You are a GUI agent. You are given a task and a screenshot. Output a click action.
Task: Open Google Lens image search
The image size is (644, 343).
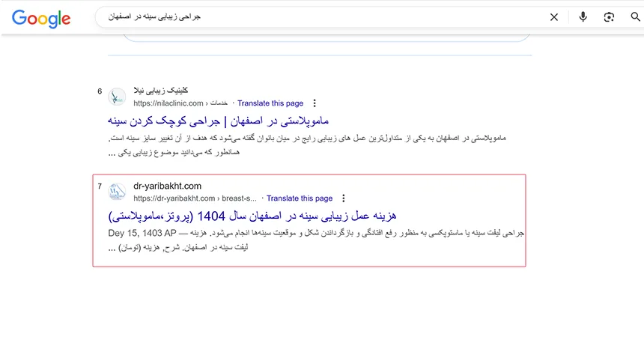tap(610, 17)
